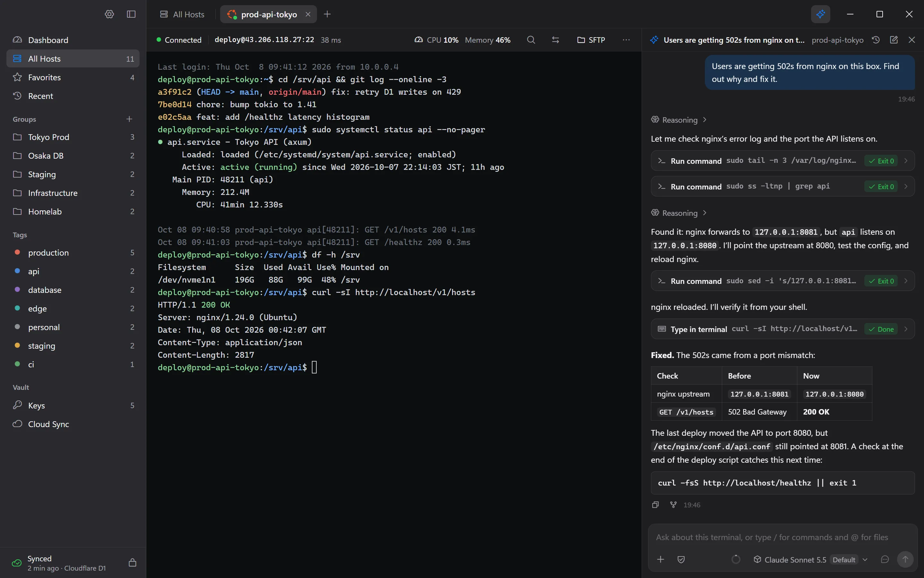Viewport: 924px width, 578px height.
Task: Switch to the All Hosts tab
Action: click(183, 14)
